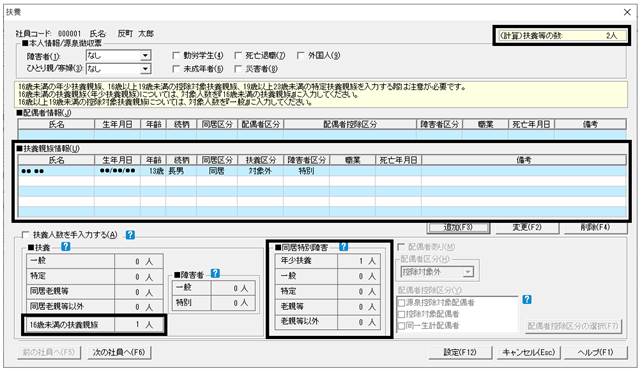Click 削除(F4) button
Image resolution: width=642 pixels, height=371 pixels.
pos(595,227)
